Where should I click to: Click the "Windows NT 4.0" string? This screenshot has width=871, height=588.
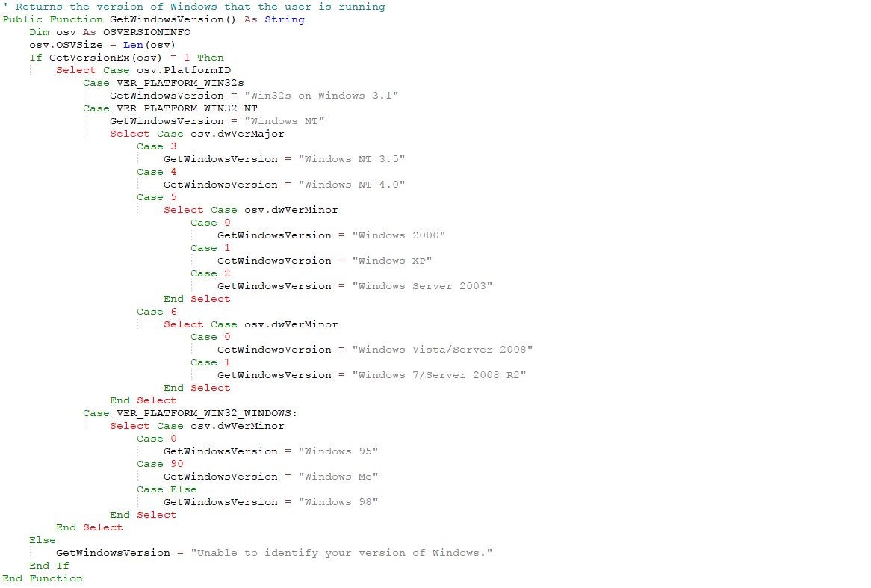[352, 185]
